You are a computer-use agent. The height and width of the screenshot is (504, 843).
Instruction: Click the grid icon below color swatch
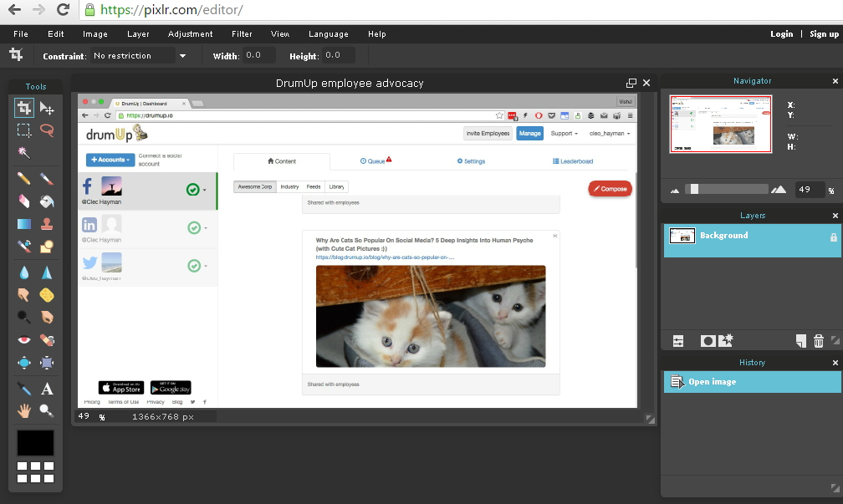coord(35,472)
